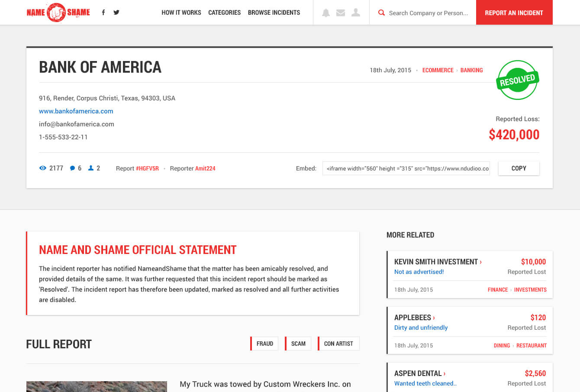This screenshot has width=580, height=392.
Task: Open Browse Incidents menu
Action: coord(274,13)
